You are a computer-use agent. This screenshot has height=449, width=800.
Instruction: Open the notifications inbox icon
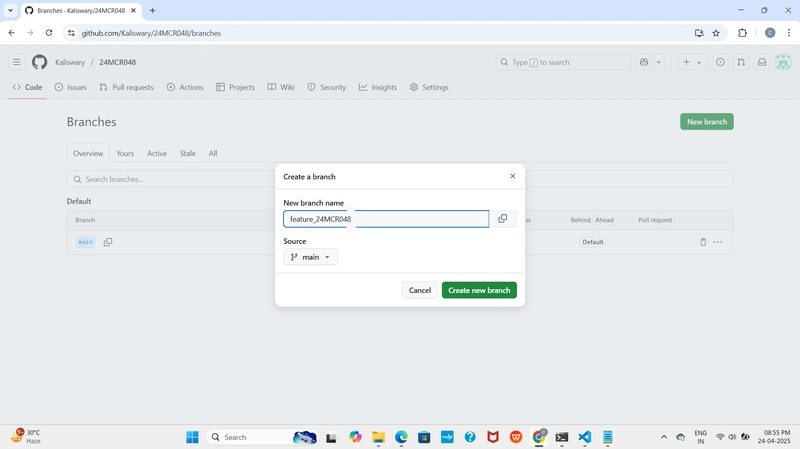(762, 62)
